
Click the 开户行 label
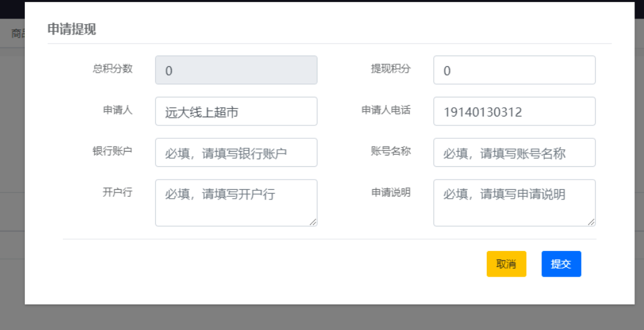118,192
